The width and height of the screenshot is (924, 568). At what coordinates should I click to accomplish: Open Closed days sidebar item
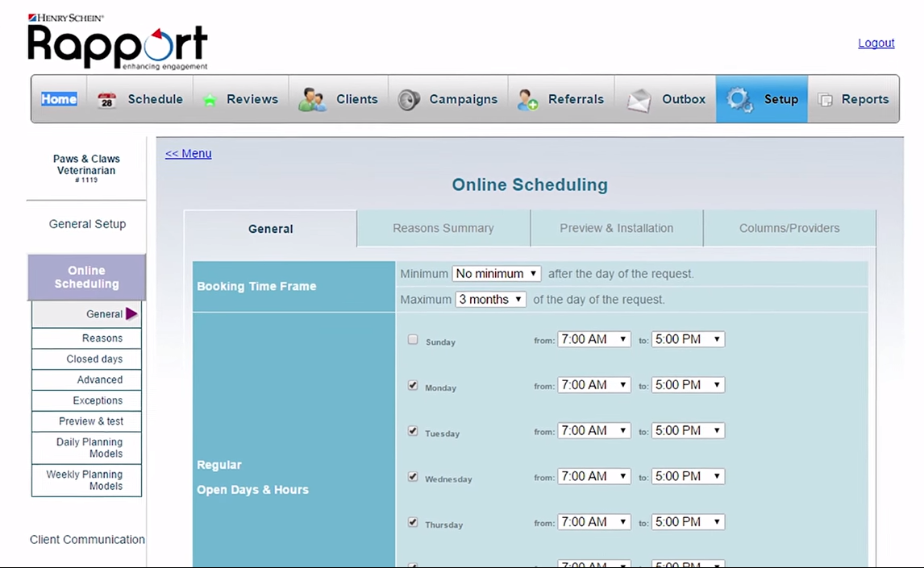[x=86, y=359]
